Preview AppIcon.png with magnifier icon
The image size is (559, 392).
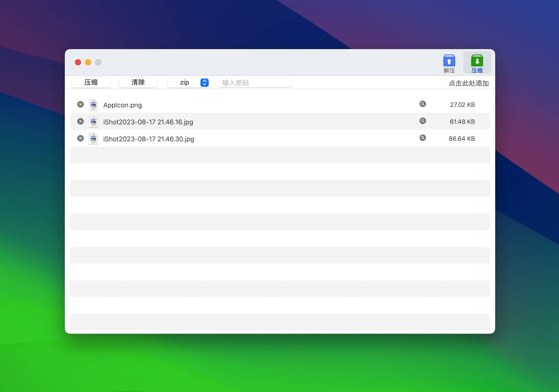point(423,104)
